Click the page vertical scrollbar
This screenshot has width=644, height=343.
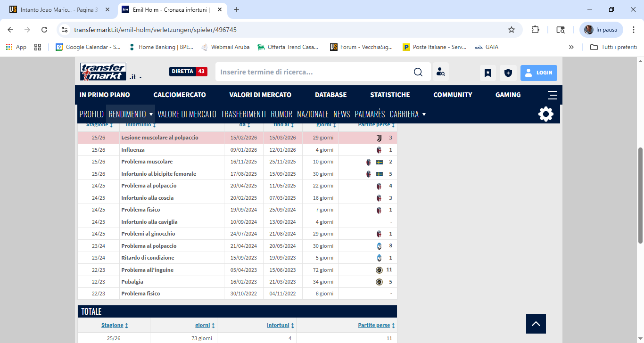(x=640, y=196)
